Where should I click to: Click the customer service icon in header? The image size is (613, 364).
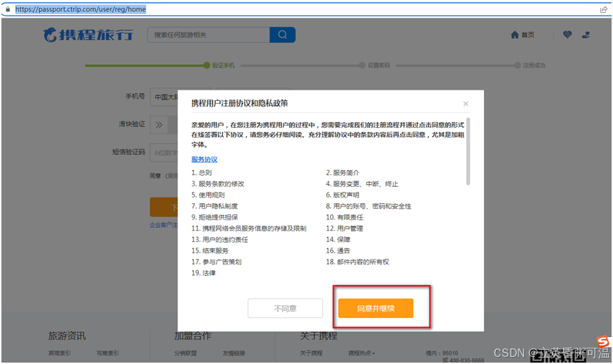[x=585, y=35]
